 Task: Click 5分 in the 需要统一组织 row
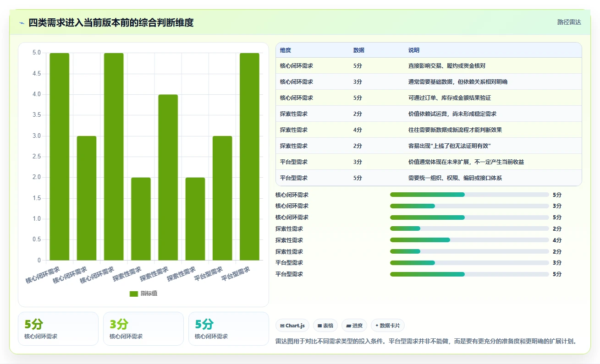pos(358,178)
